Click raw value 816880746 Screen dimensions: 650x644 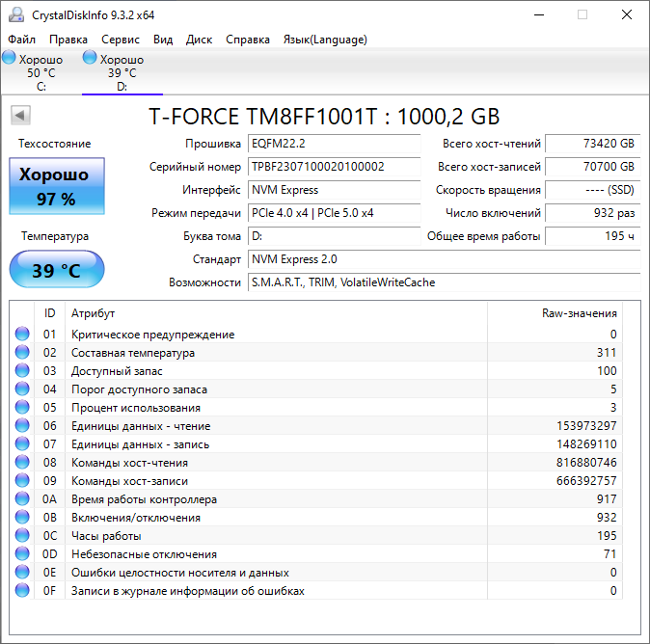click(x=586, y=463)
